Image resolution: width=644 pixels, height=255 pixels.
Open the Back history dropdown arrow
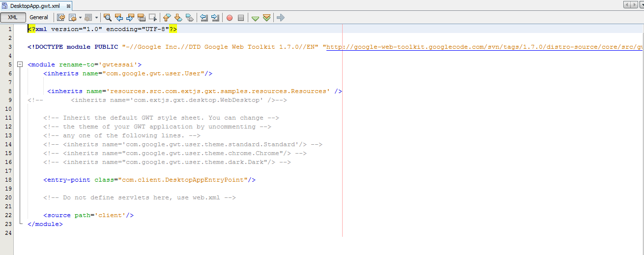80,18
